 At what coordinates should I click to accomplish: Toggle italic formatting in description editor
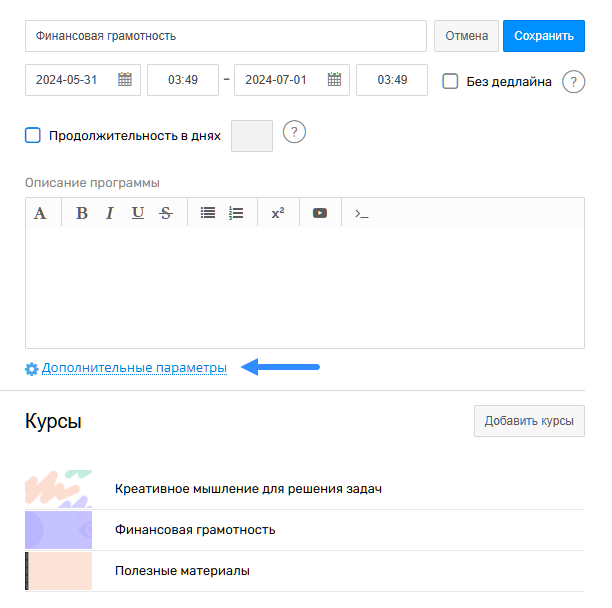coord(110,213)
